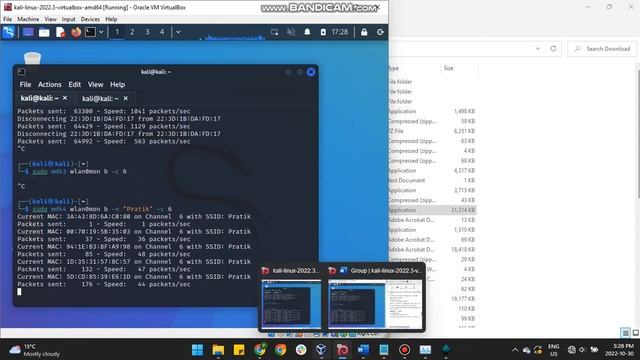This screenshot has width=640, height=360.
Task: Open the Windows date and time 5:28 PM
Action: pyautogui.click(x=620, y=350)
